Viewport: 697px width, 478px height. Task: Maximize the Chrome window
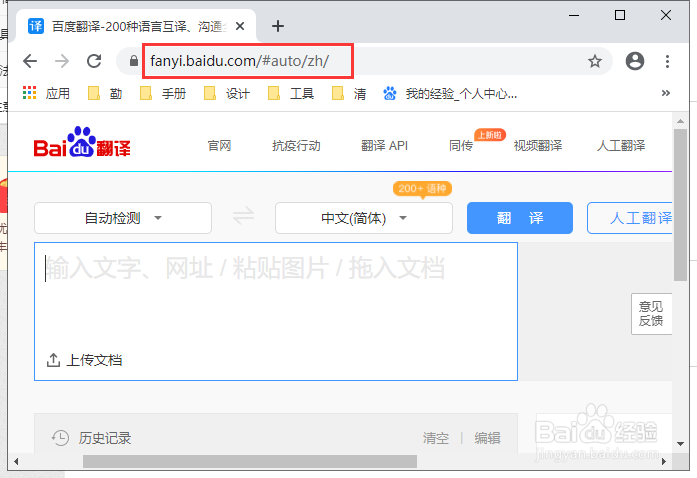[x=620, y=15]
